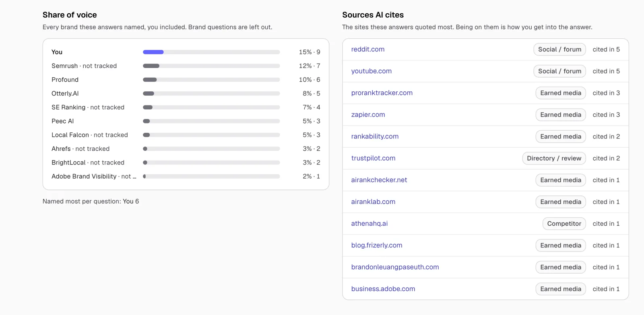This screenshot has width=644, height=315.
Task: Select "Ahrefs · not tracked" label
Action: pos(80,148)
